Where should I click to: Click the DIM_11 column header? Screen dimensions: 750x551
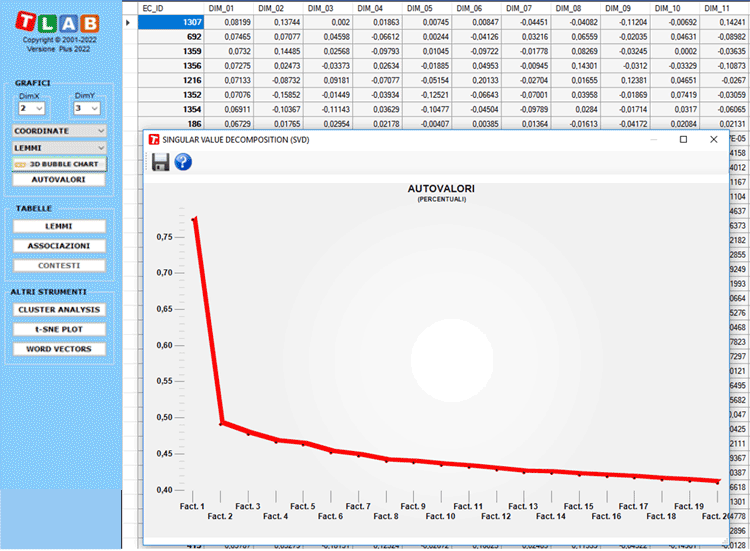click(x=725, y=9)
